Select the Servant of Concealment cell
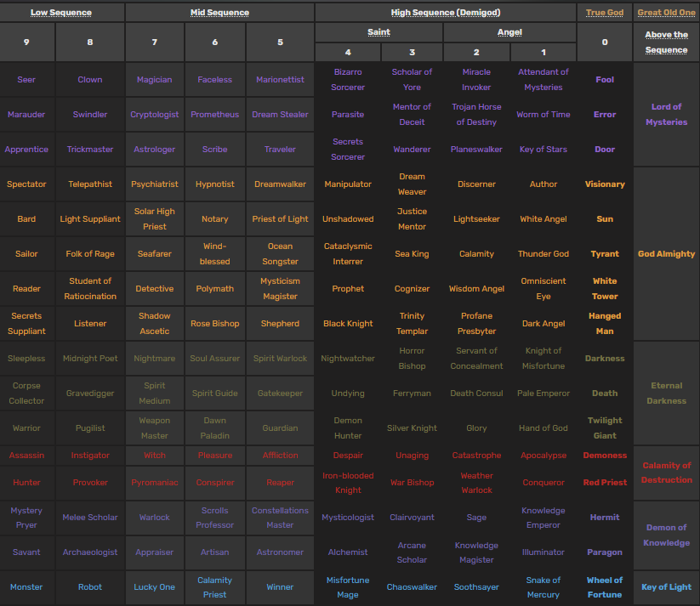Image resolution: width=700 pixels, height=606 pixels. click(x=476, y=358)
